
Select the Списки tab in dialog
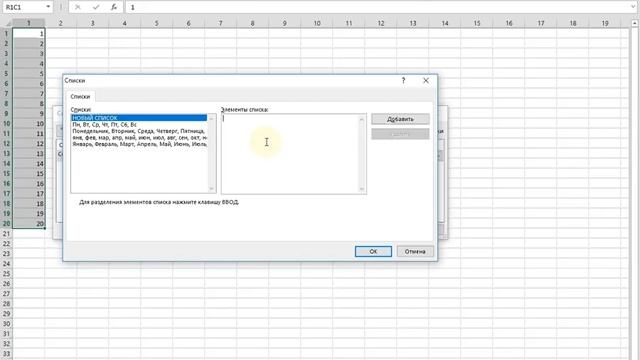point(80,97)
